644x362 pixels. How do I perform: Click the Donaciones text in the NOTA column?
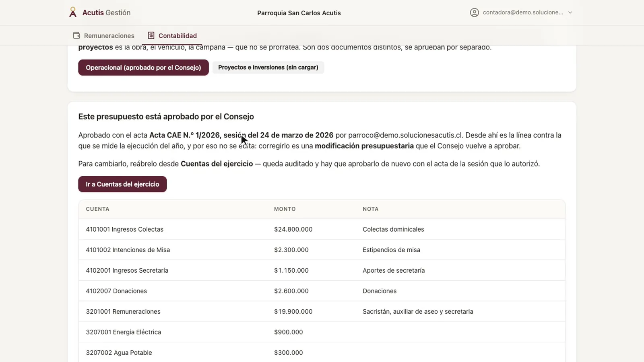[380, 291]
